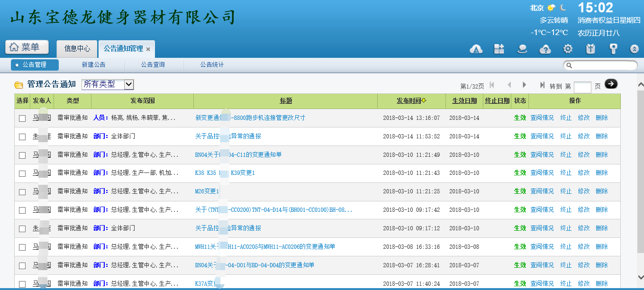644x290 pixels.
Task: Open the settings gear icon in header
Action: click(x=568, y=49)
